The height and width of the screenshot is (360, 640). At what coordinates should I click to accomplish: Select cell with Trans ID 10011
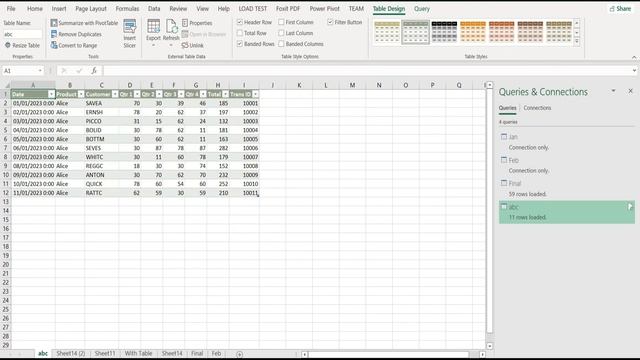coord(244,193)
